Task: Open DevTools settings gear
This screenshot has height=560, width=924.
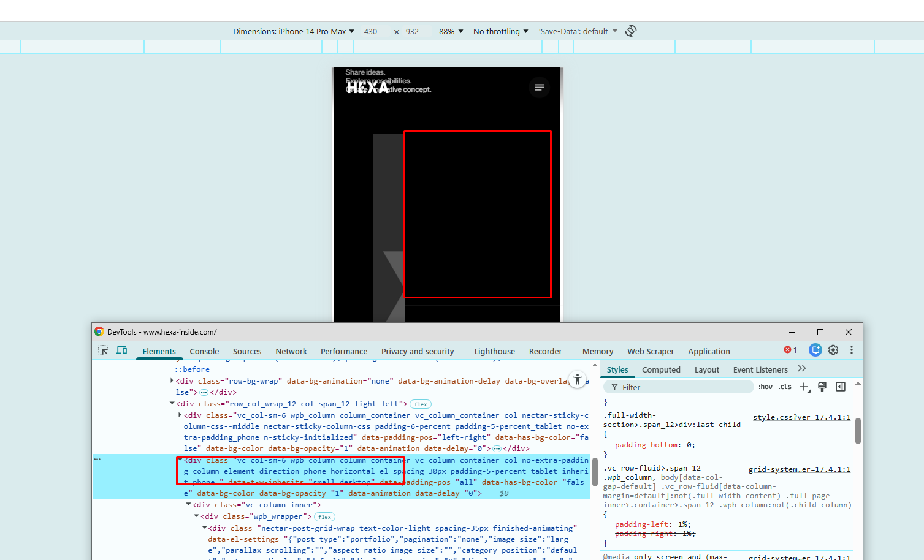Action: (x=833, y=350)
